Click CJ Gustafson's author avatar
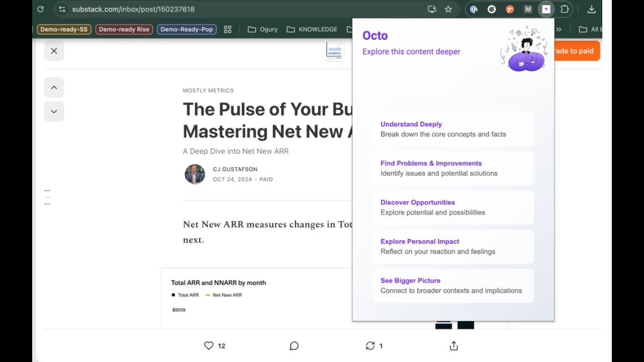This screenshot has height=362, width=644. (x=195, y=174)
